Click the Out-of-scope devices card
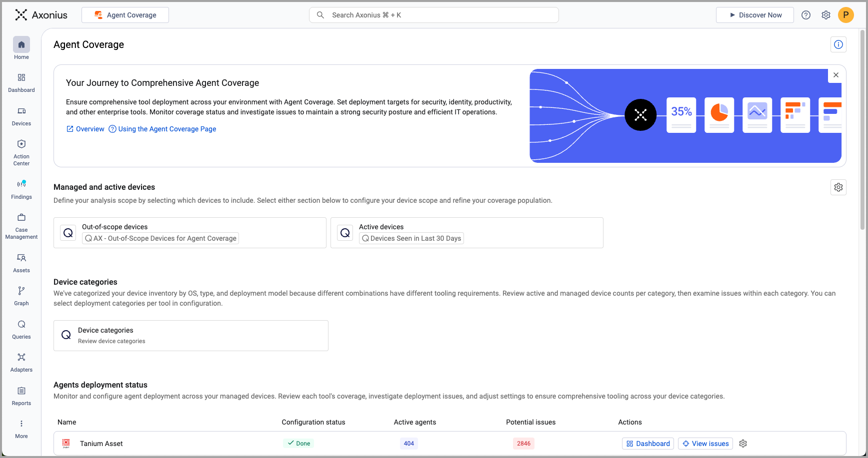 coord(190,233)
